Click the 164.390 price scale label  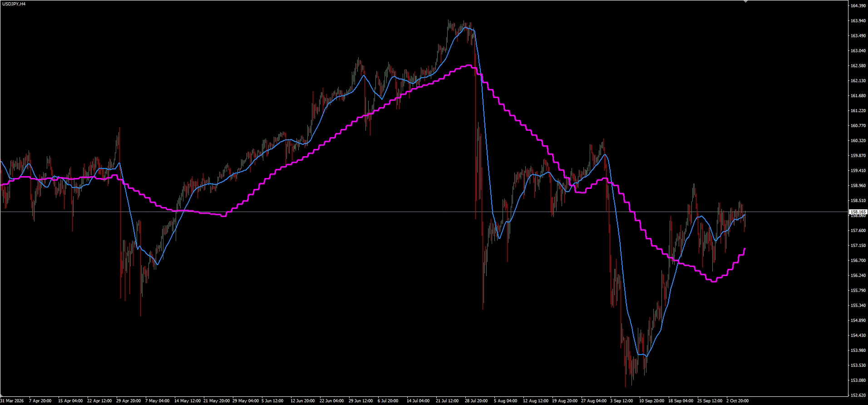tap(858, 5)
